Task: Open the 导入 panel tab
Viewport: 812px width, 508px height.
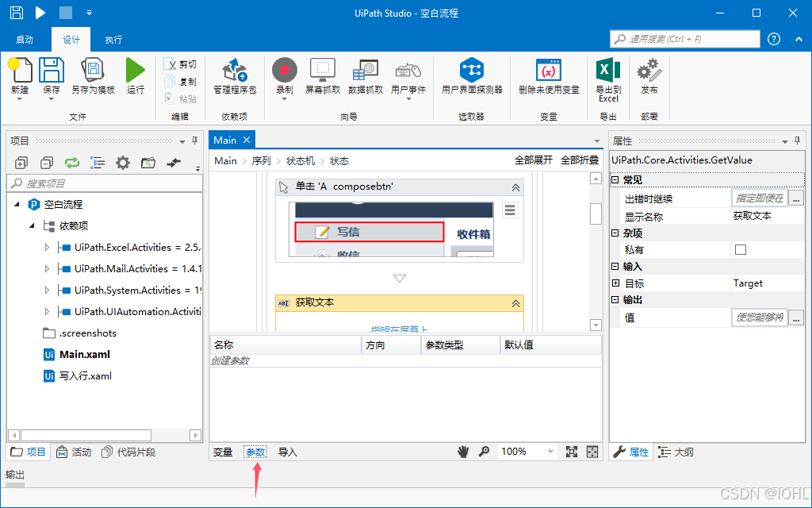Action: pos(288,452)
